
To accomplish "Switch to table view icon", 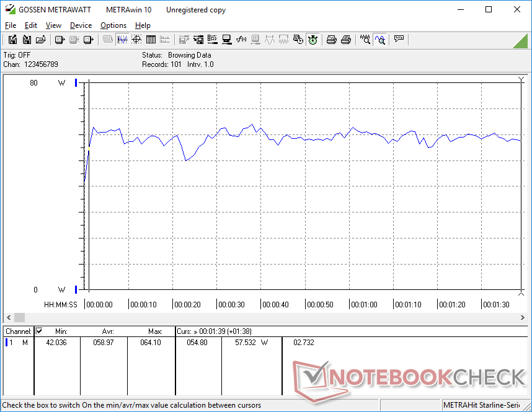I will pyautogui.click(x=151, y=40).
